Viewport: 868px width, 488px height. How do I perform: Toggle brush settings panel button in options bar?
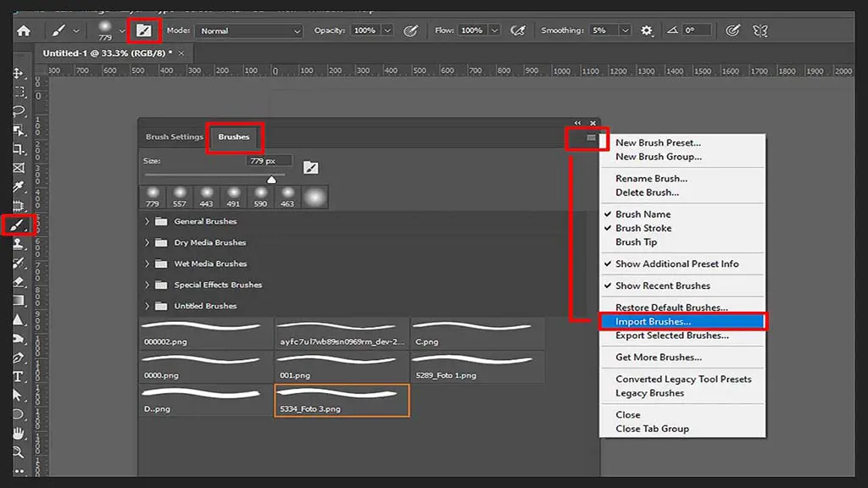pyautogui.click(x=144, y=30)
